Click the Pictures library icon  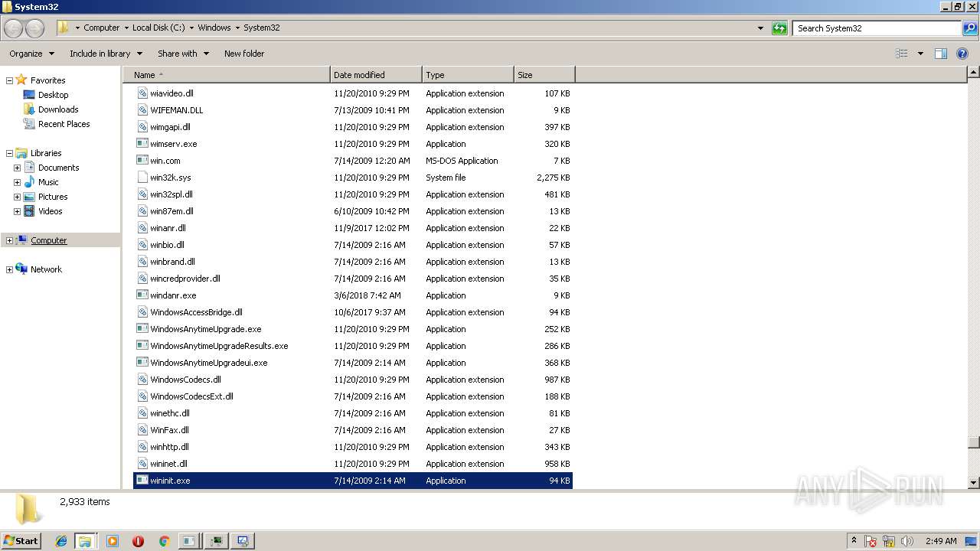point(29,197)
